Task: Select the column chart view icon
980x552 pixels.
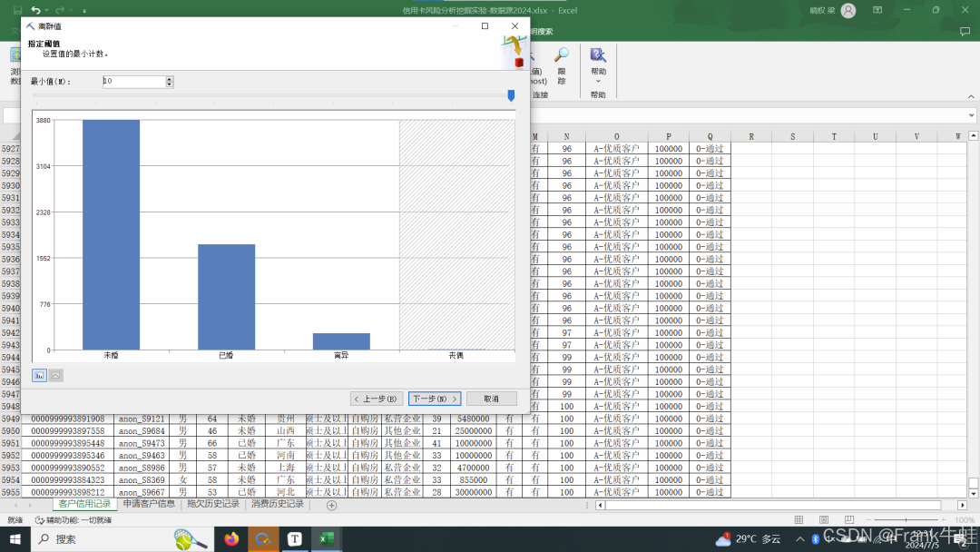Action: coord(39,375)
